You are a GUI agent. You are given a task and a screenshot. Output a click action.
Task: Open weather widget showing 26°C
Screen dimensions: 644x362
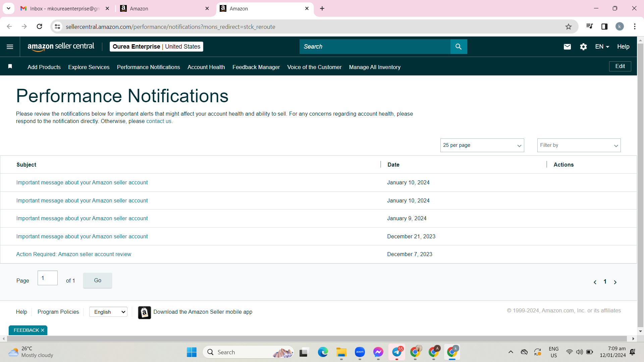pos(31,352)
